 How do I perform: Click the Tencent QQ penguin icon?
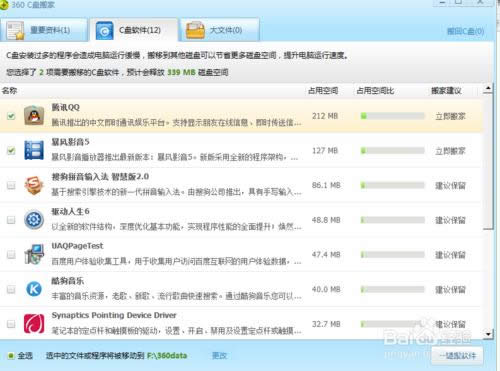pos(34,115)
